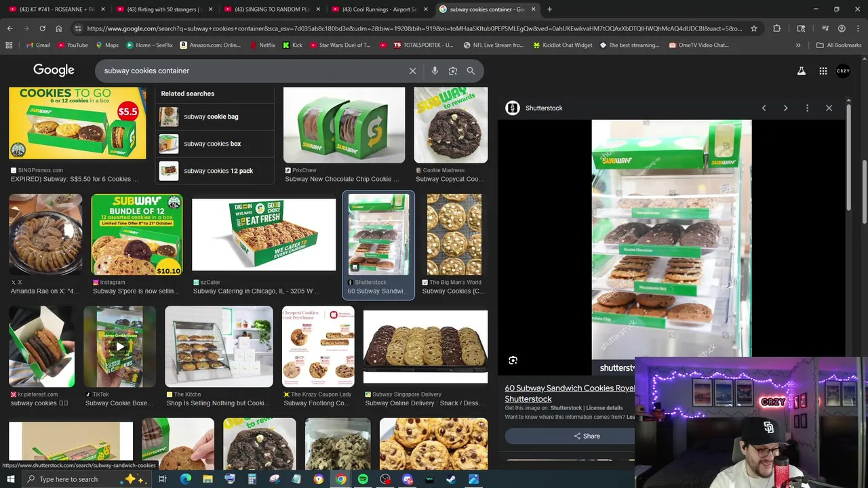Click inside the Google search input field
The height and width of the screenshot is (488, 868).
[x=251, y=70]
